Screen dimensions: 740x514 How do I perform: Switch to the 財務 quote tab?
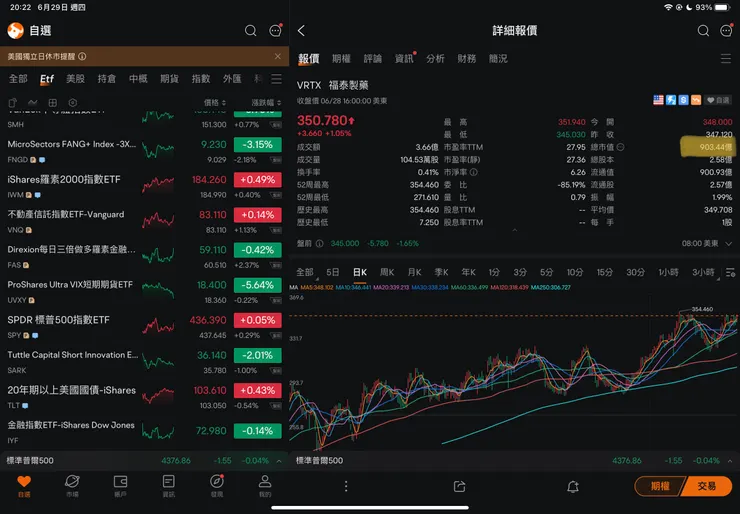pyautogui.click(x=466, y=59)
